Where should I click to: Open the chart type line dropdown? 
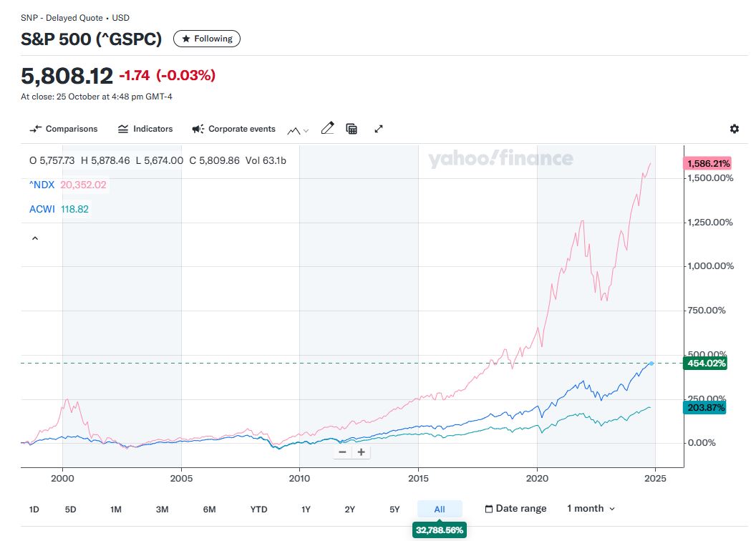pos(298,130)
